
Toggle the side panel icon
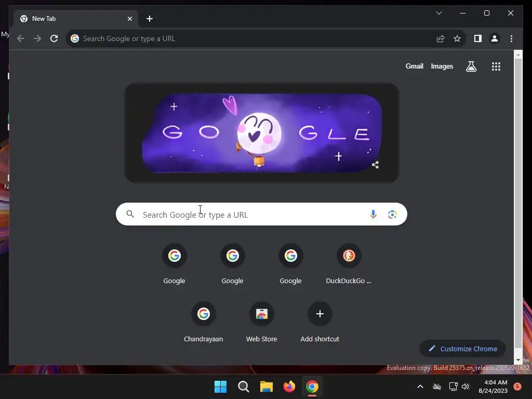[478, 38]
